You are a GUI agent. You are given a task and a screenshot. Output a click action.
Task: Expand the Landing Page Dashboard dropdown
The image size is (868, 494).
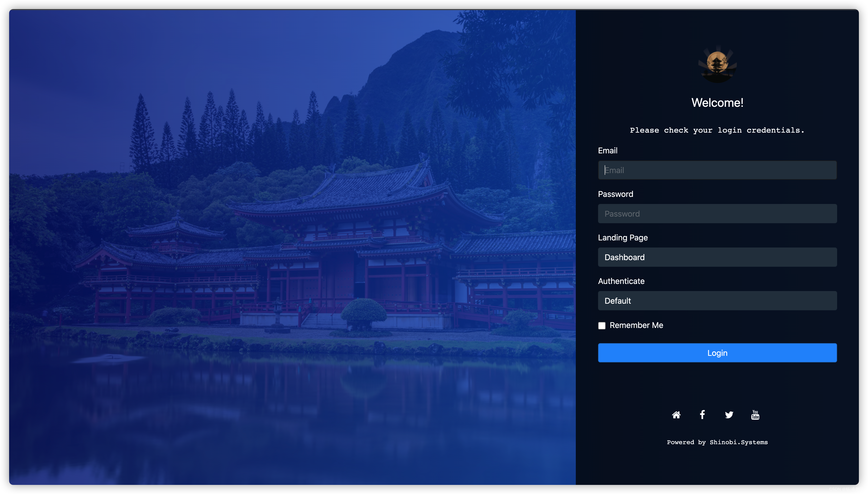tap(717, 257)
